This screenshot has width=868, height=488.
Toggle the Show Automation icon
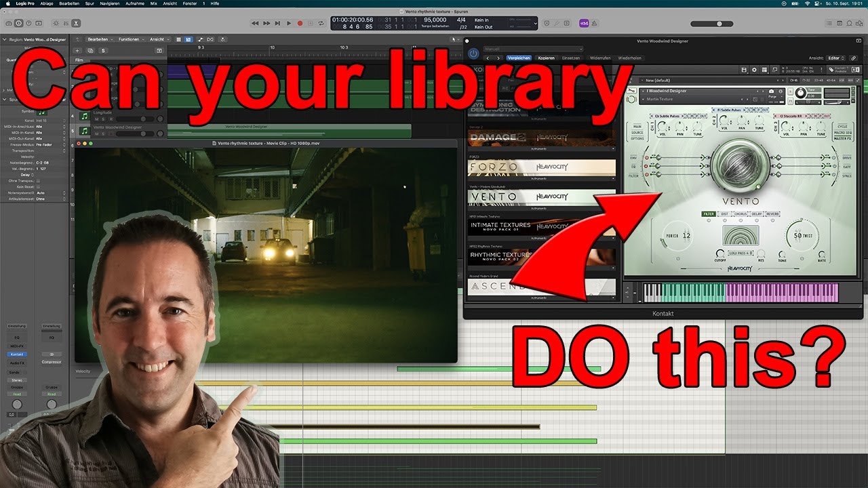tap(201, 39)
